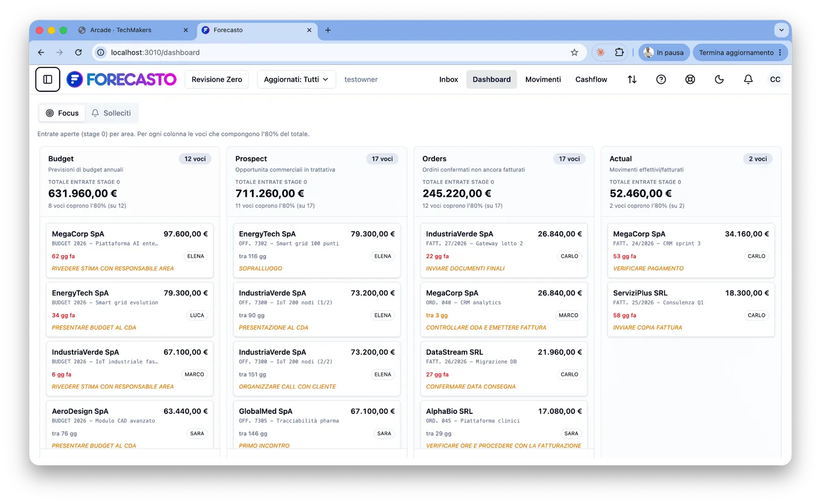
Task: Click the address bar URL field
Action: coord(340,52)
